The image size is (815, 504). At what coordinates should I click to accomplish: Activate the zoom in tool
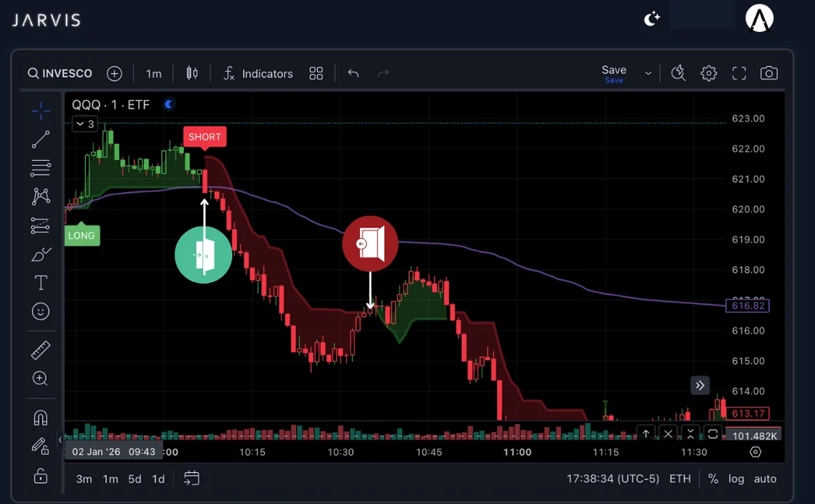pyautogui.click(x=40, y=378)
